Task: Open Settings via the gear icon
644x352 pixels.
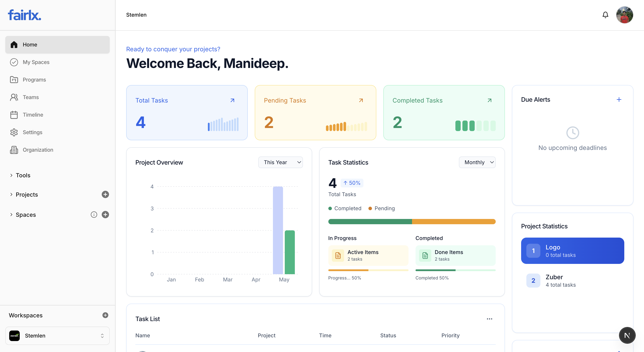Action: pos(14,132)
